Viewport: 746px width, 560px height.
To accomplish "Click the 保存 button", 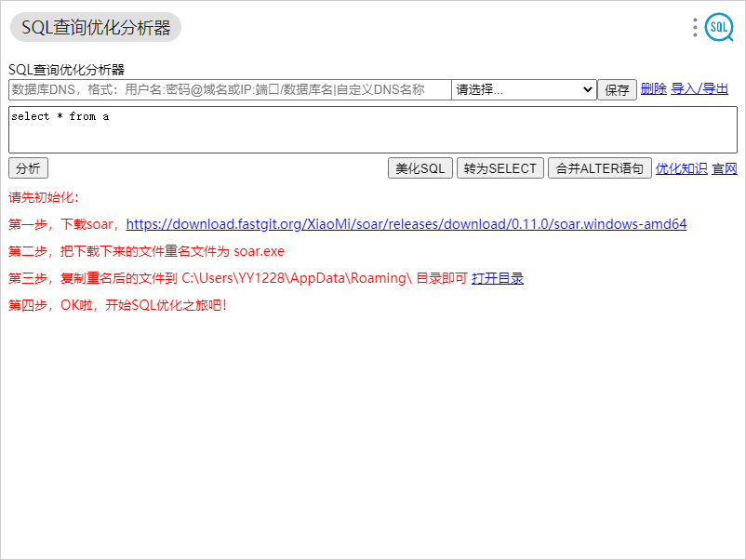I will pyautogui.click(x=617, y=89).
